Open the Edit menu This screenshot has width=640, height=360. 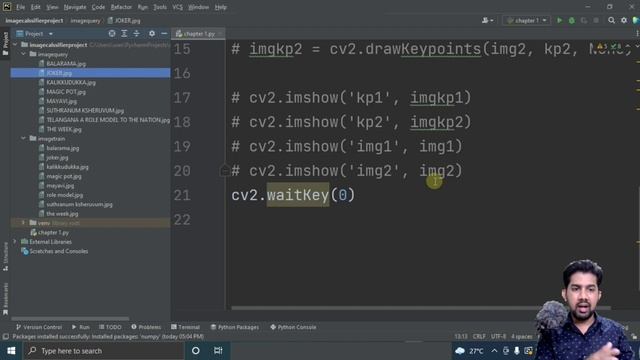point(36,7)
